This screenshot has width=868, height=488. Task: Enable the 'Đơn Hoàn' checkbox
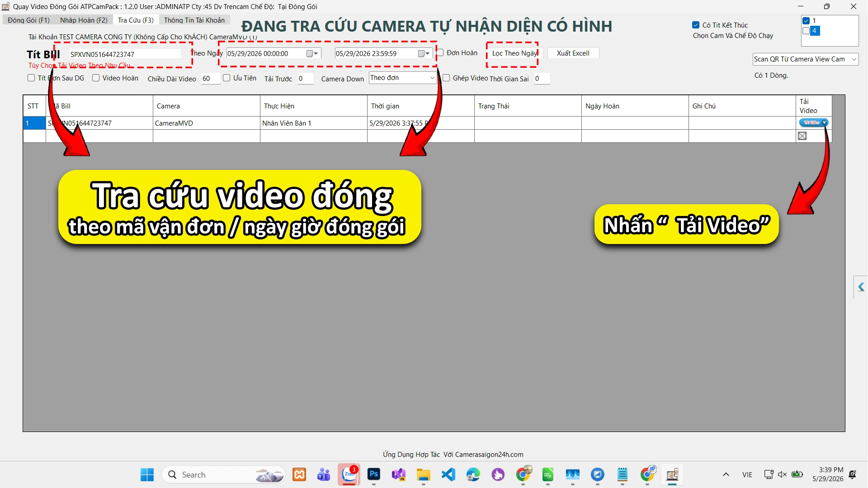[440, 53]
